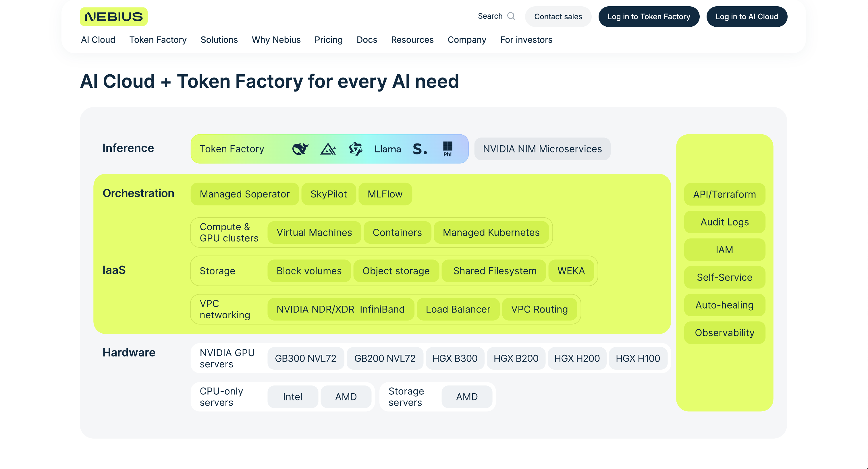Select the HGX B300 chip
This screenshot has width=868, height=469.
(x=455, y=358)
